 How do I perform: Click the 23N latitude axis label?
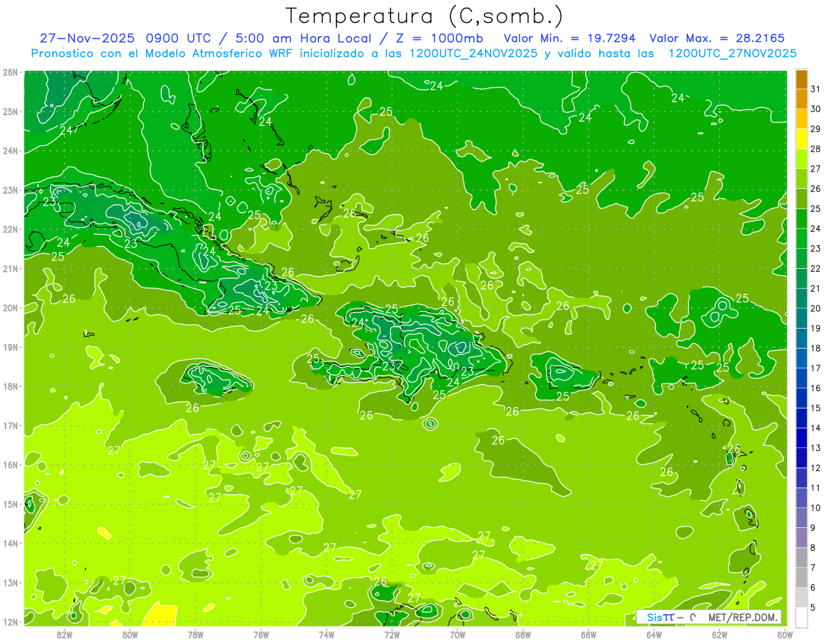(10, 190)
